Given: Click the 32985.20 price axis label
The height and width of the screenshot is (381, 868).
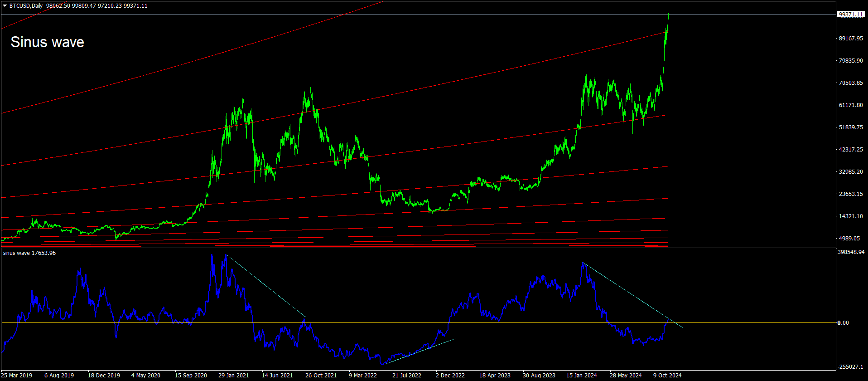Looking at the screenshot, I should coord(851,172).
